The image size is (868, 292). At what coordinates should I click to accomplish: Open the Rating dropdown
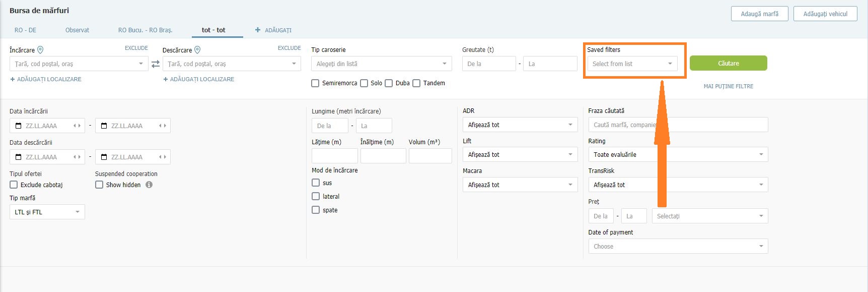coord(678,154)
